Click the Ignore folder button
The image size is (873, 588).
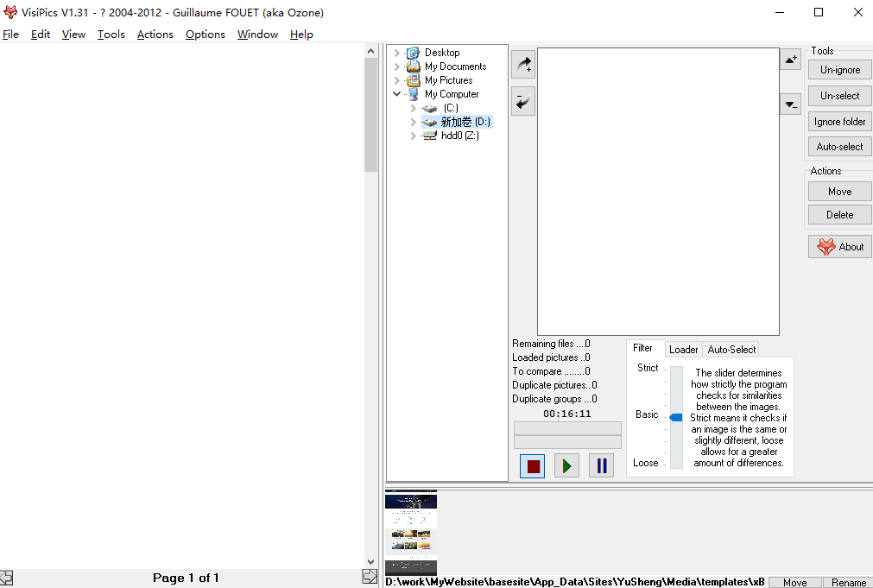click(x=839, y=122)
